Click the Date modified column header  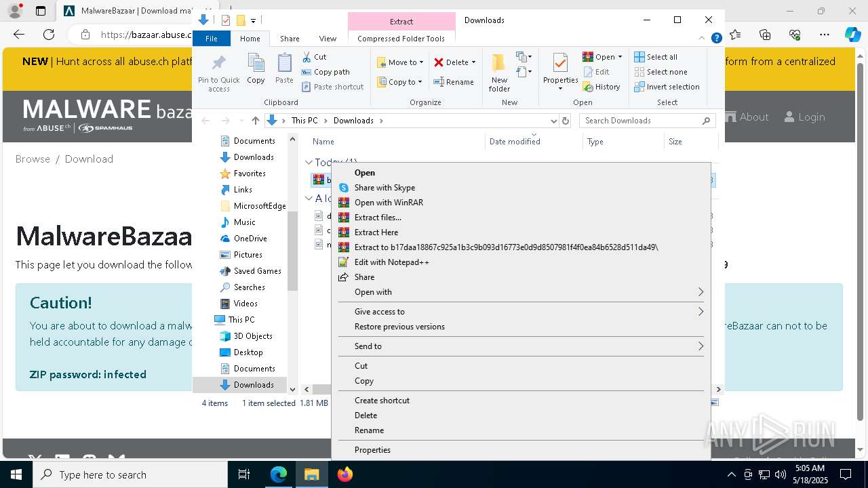534,142
